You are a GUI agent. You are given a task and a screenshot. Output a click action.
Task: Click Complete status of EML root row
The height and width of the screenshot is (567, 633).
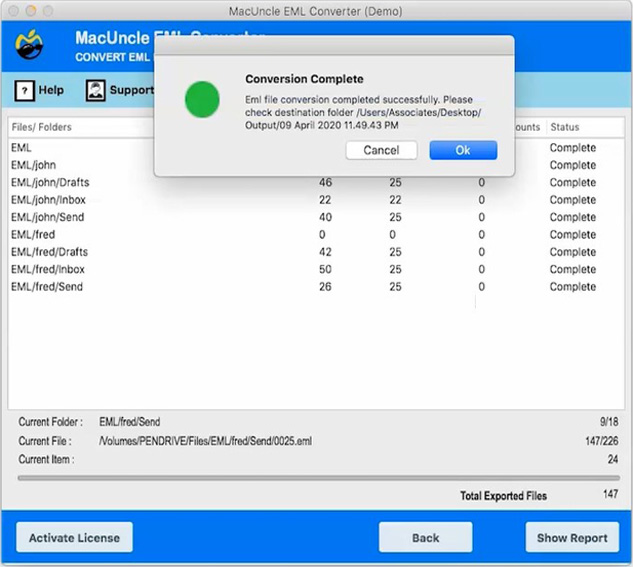click(573, 148)
